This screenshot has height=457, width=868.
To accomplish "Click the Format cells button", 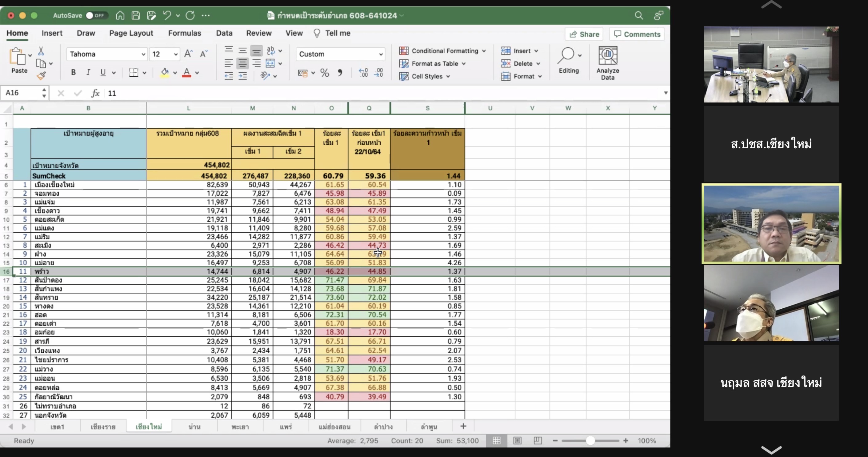I will [522, 76].
